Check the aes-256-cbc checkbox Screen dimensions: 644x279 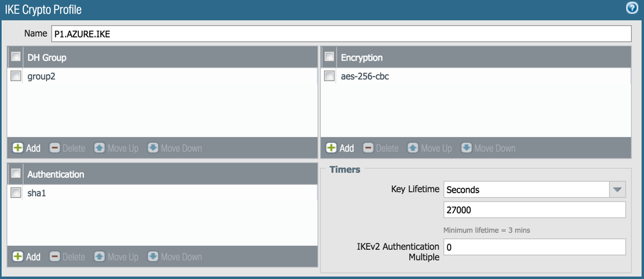[330, 77]
